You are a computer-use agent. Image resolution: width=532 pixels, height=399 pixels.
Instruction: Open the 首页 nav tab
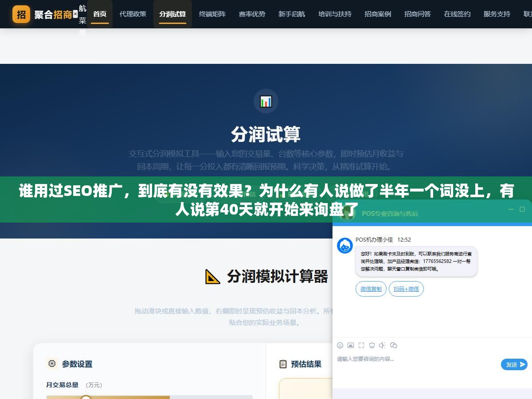100,14
